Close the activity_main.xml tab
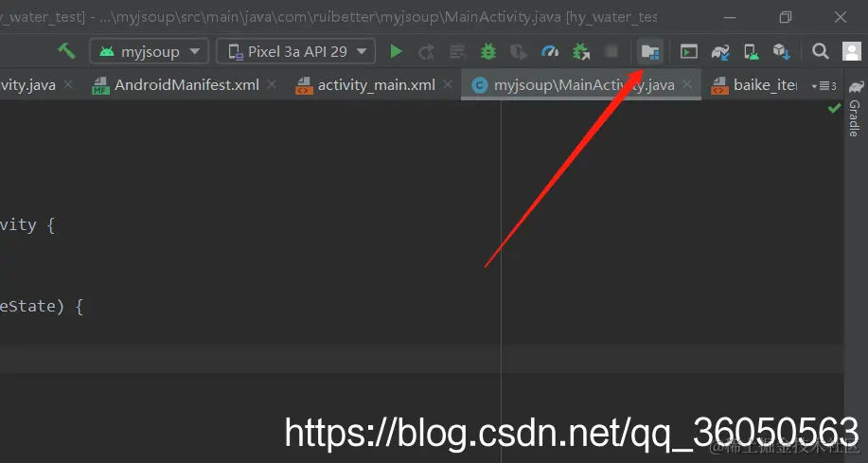 (448, 84)
